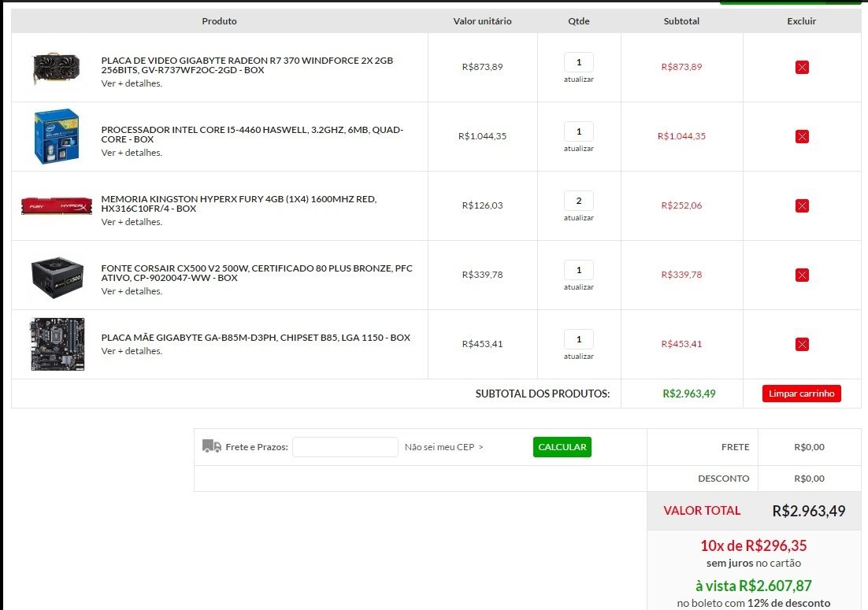Image resolution: width=868 pixels, height=610 pixels.
Task: Select the unit price R$339,78
Action: [x=482, y=275]
